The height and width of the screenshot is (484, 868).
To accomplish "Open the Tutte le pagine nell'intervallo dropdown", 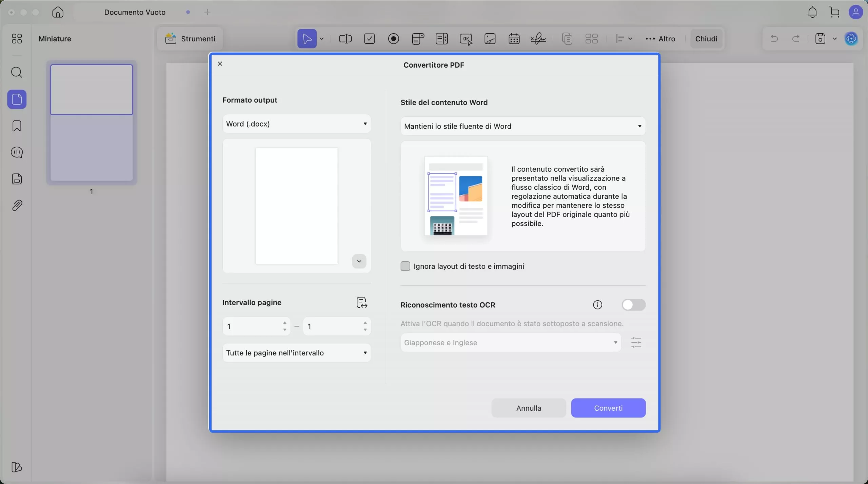I will [x=296, y=353].
